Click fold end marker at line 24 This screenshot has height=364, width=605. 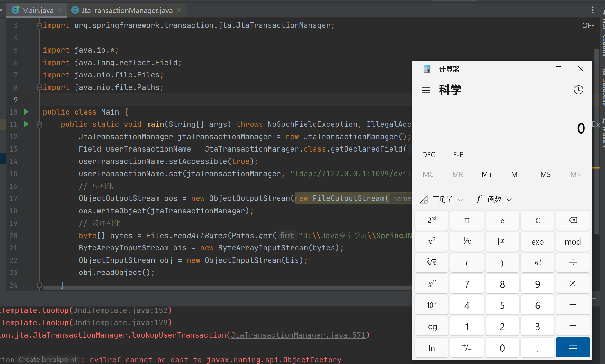click(40, 285)
